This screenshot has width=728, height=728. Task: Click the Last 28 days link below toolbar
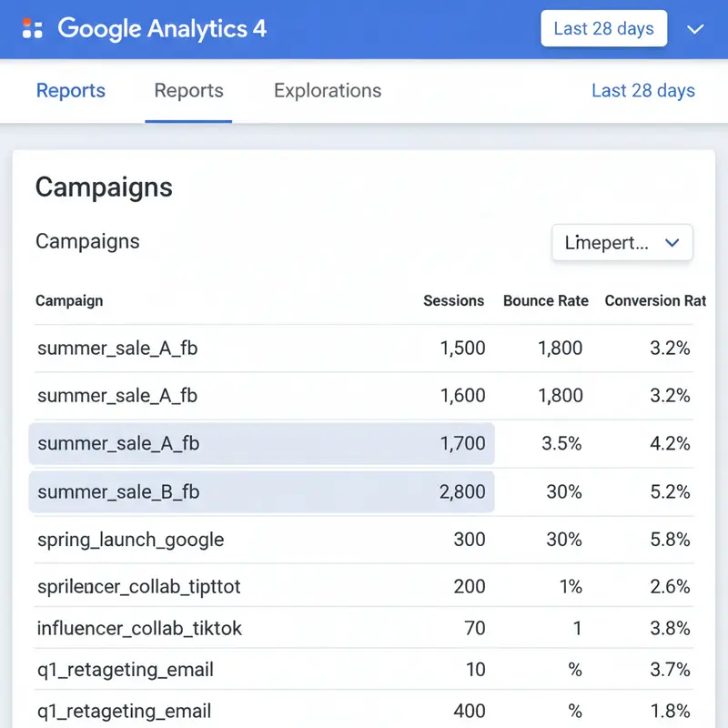coord(642,91)
